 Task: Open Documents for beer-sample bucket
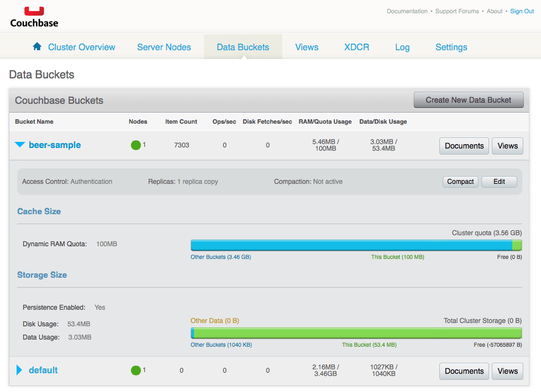464,146
